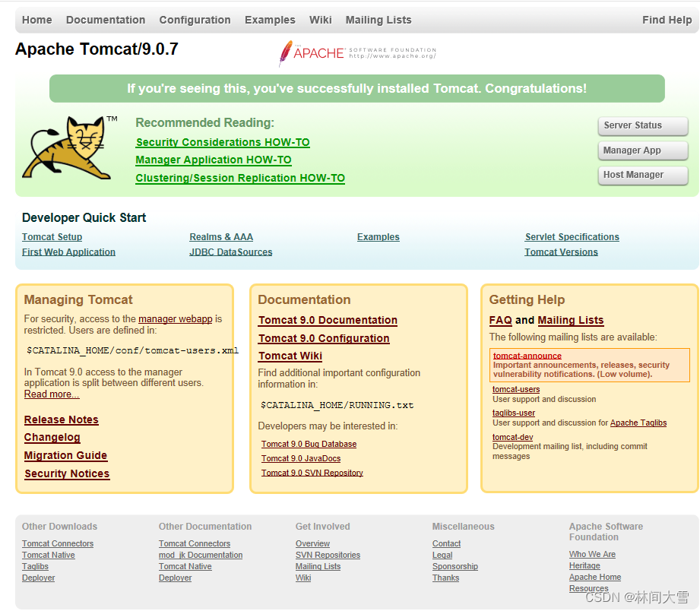Open Tomcat Native under Other Documentation

click(x=185, y=567)
